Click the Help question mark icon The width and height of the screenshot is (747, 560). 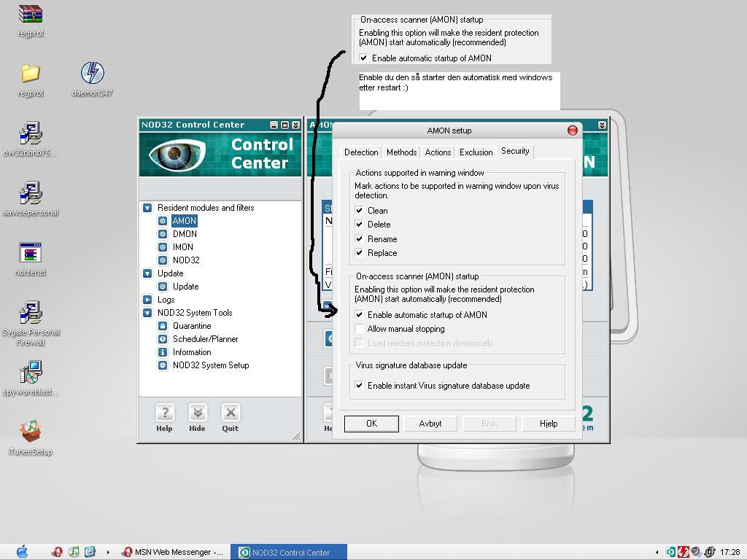coord(165,413)
